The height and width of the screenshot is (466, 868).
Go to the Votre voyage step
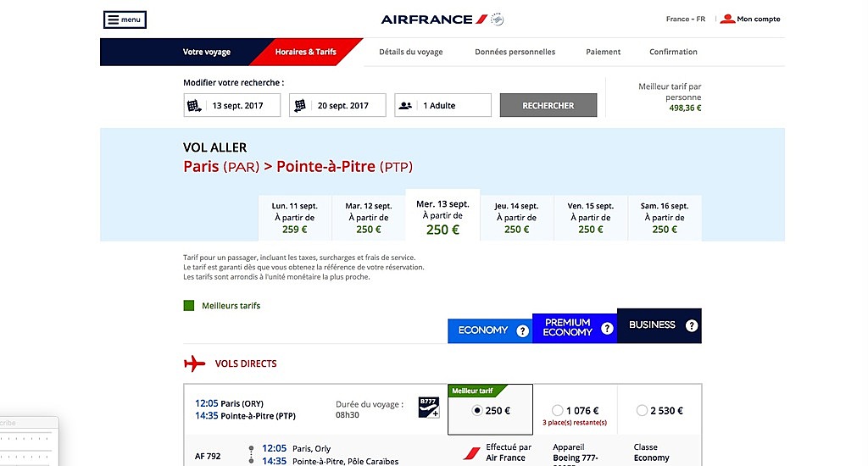pyautogui.click(x=207, y=52)
